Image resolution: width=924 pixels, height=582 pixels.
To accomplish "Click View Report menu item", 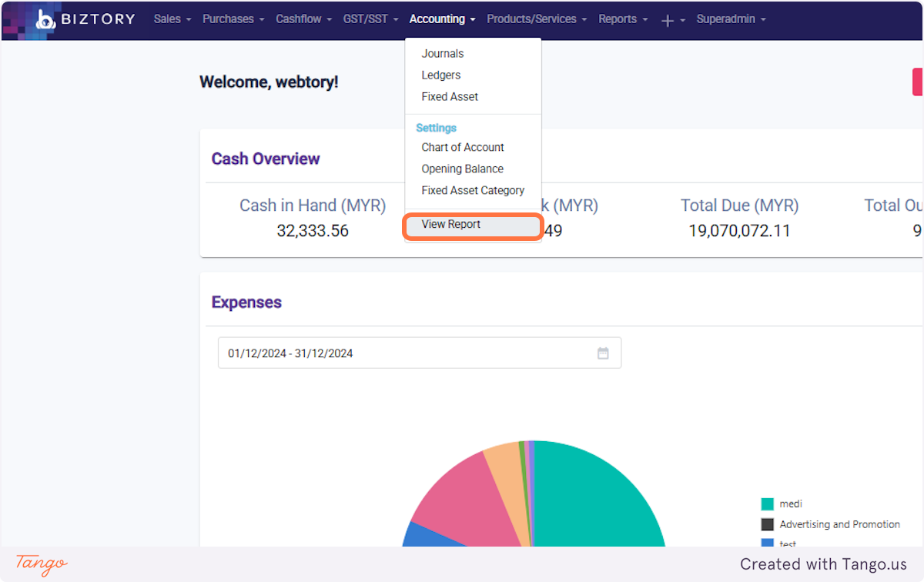I will point(473,225).
